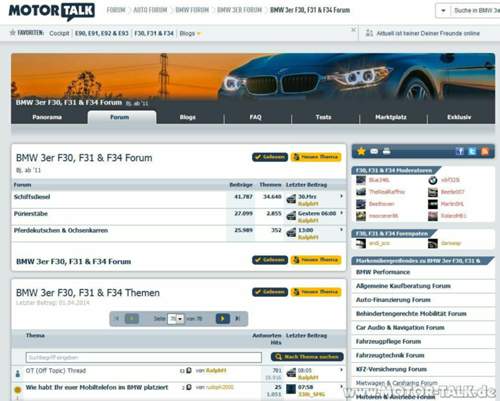Click the MOTOR-TALK logo
The image size is (500, 401).
click(52, 12)
